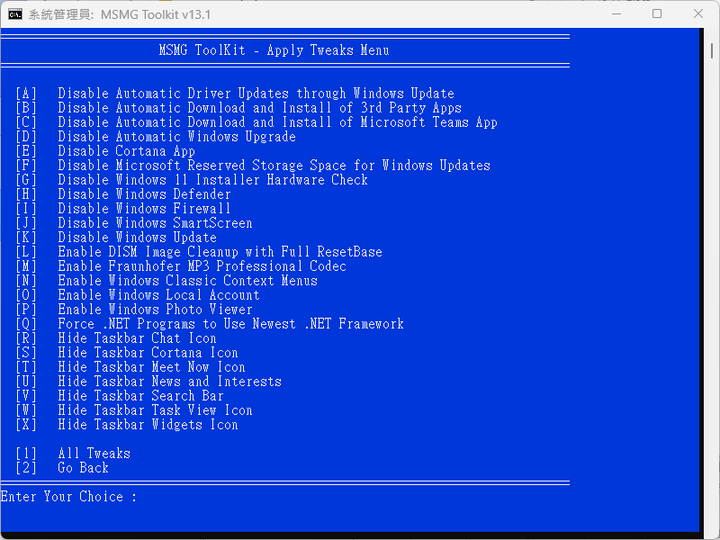Screen dimensions: 720x540
Task: Select Hide Taskbar Meet Now Icon option
Action: pyautogui.click(x=130, y=367)
